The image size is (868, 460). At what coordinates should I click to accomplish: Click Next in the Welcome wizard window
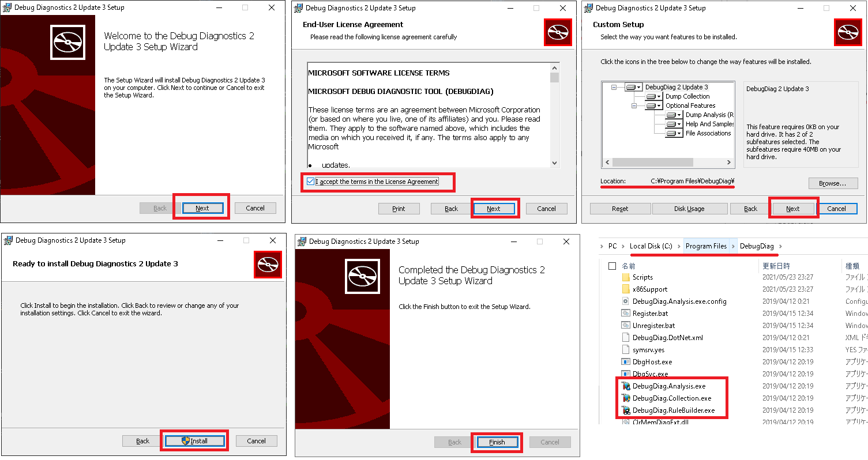[x=202, y=208]
